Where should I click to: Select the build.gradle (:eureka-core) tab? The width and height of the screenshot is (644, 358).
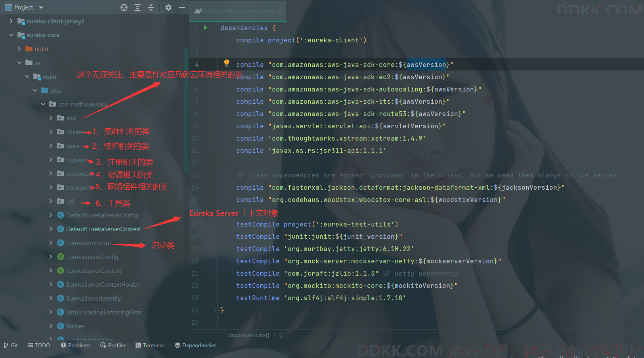(x=238, y=11)
